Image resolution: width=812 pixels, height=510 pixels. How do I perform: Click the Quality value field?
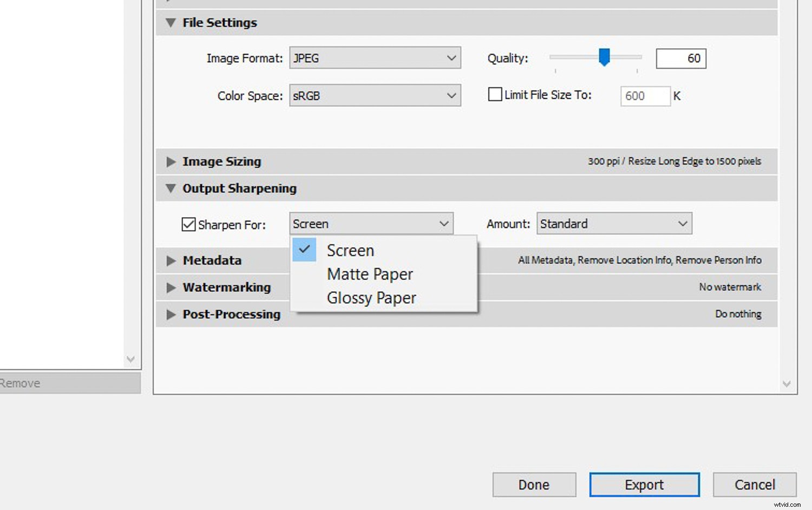(680, 58)
